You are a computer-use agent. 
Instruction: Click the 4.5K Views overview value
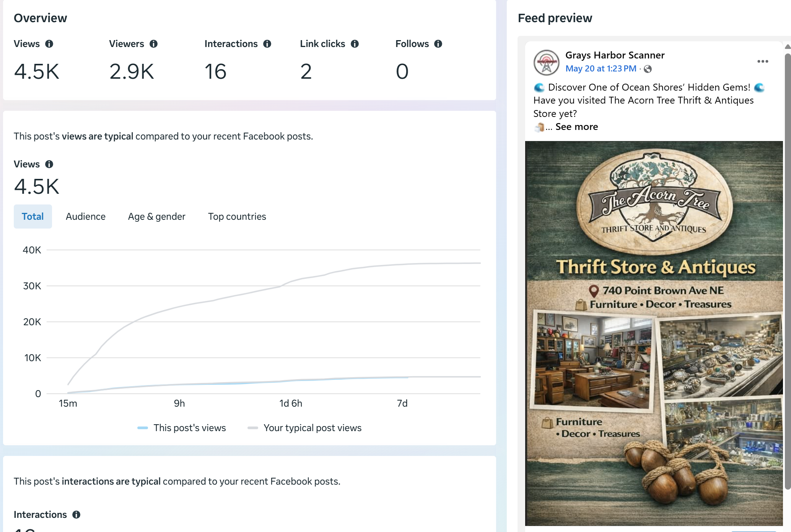[x=37, y=71]
